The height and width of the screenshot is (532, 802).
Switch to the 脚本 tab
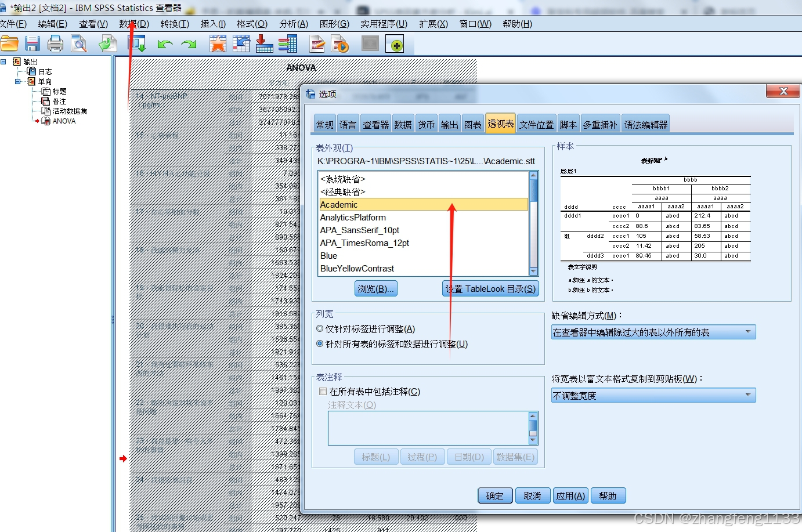tap(568, 124)
